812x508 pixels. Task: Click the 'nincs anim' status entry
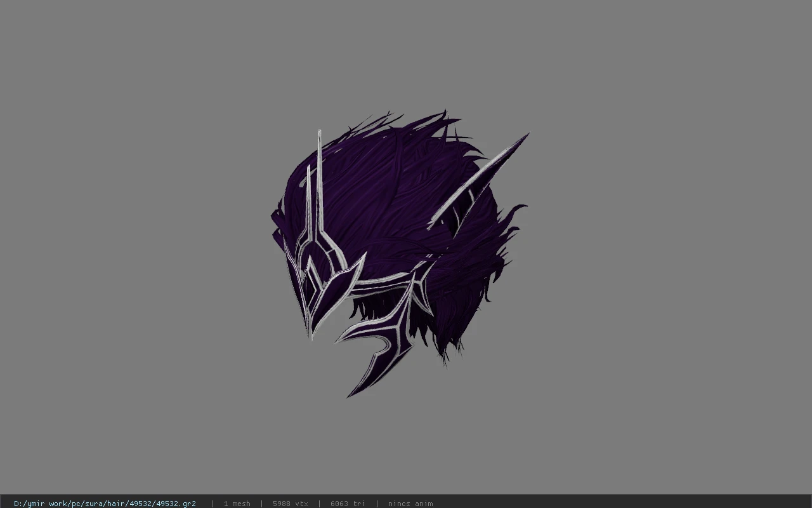tap(410, 504)
